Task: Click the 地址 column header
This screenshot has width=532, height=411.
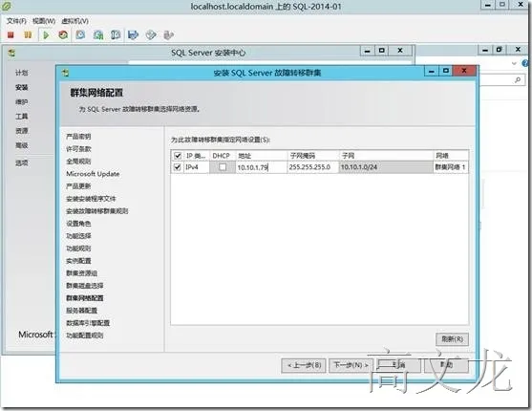Action: (262, 156)
